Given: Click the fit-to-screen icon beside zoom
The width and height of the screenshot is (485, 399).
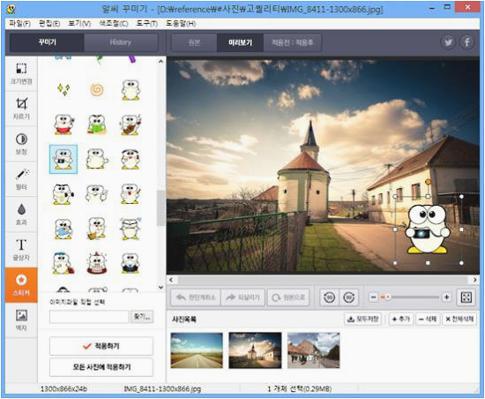Looking at the screenshot, I should pyautogui.click(x=466, y=297).
